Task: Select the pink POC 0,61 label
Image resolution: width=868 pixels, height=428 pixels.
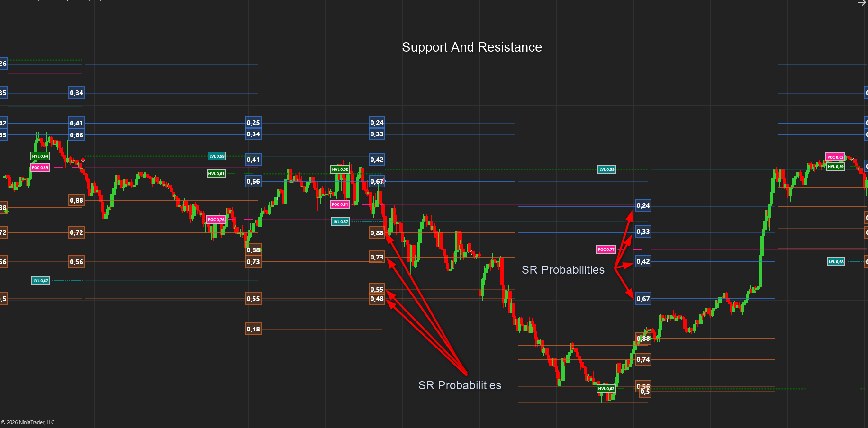Action: [340, 205]
